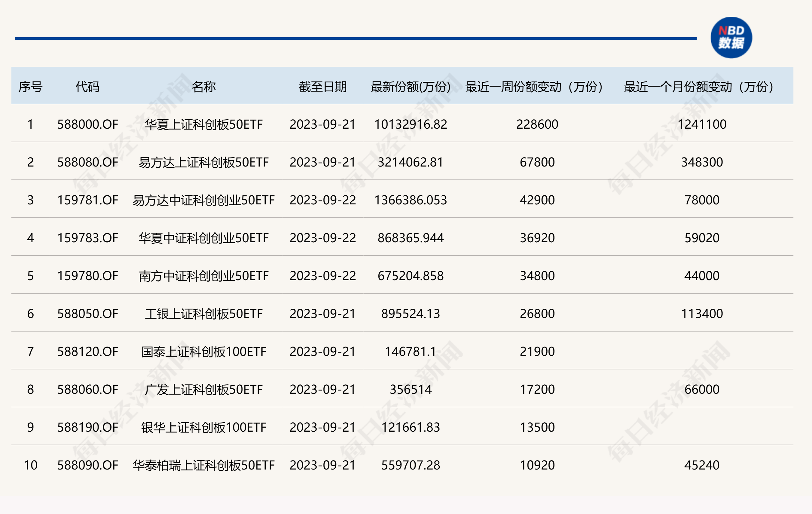Click weekly change value 17200
Image resolution: width=812 pixels, height=514 pixels.
coord(537,390)
